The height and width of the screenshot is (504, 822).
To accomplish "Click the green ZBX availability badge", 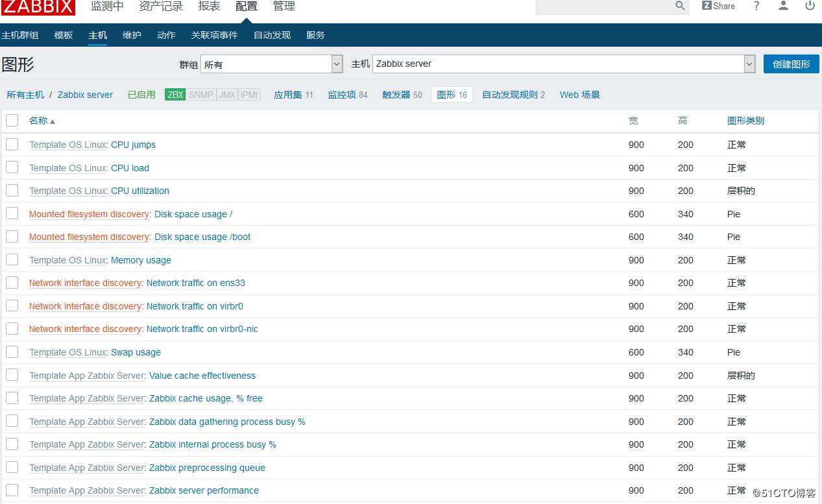I will 175,95.
